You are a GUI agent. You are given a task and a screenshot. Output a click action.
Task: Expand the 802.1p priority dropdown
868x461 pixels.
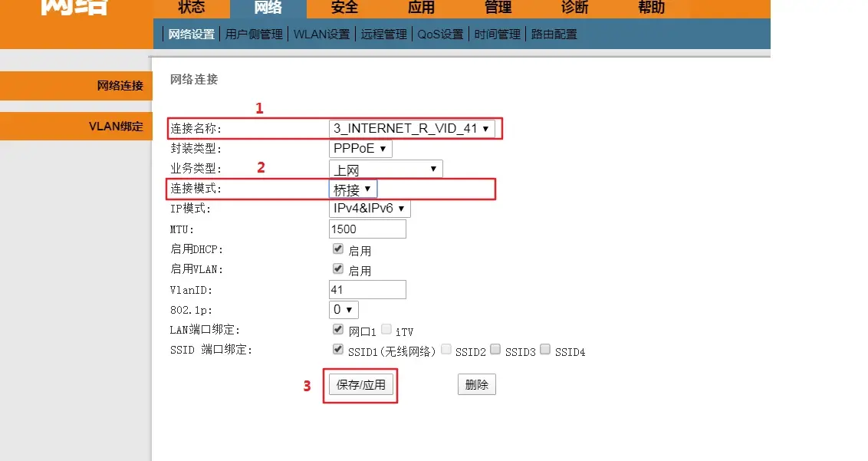point(344,310)
